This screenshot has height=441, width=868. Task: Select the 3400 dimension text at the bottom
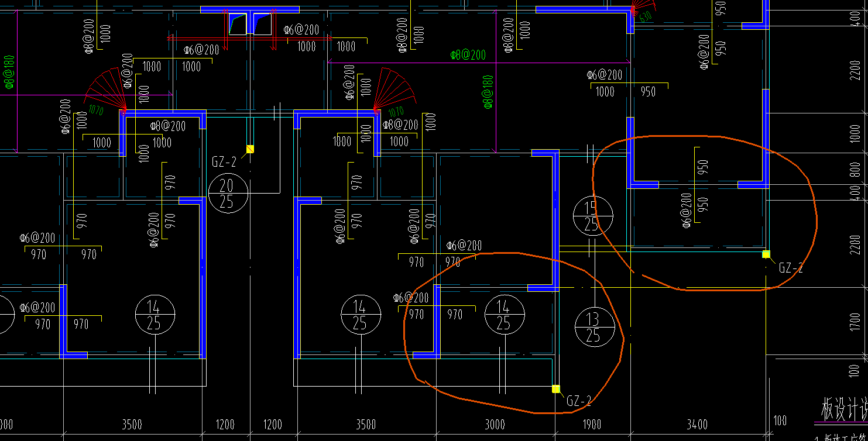pos(697,425)
